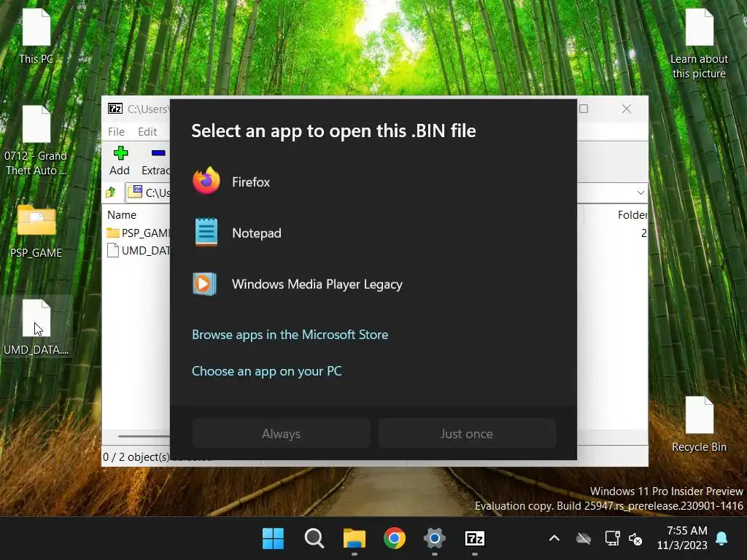Image resolution: width=747 pixels, height=560 pixels.
Task: Close the 7-Zip window
Action: pyautogui.click(x=627, y=109)
